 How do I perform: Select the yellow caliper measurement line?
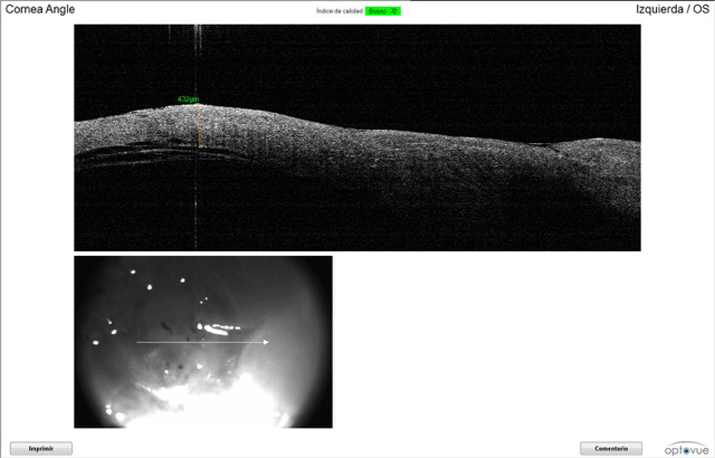coord(199,128)
